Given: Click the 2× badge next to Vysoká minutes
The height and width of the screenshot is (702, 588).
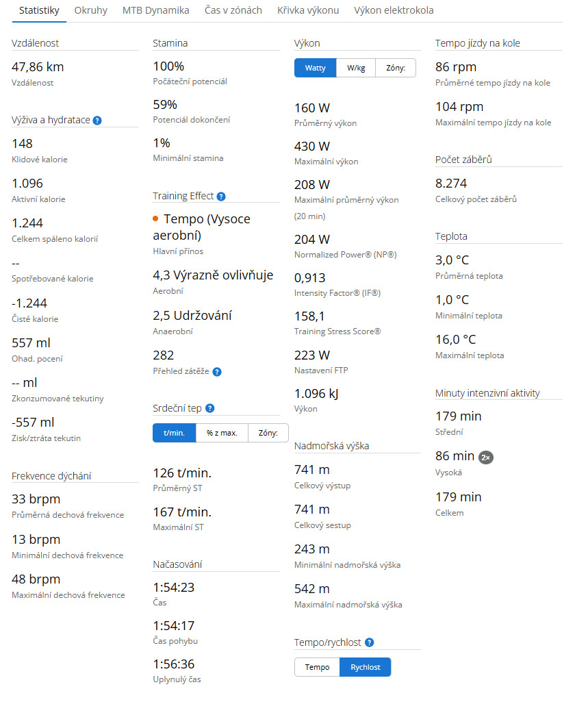Looking at the screenshot, I should tap(485, 457).
